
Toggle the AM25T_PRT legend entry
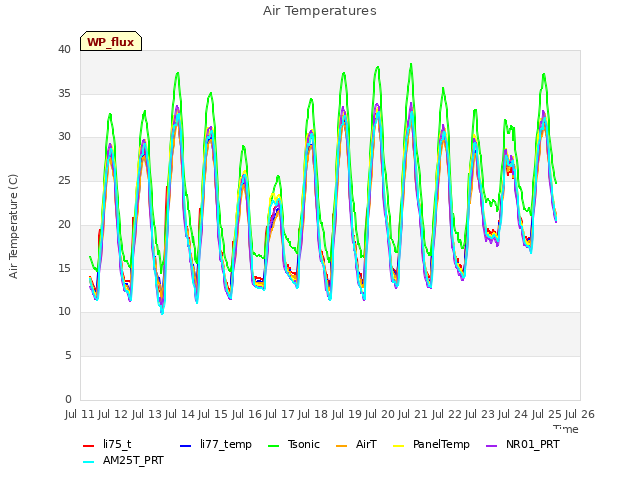point(123,460)
